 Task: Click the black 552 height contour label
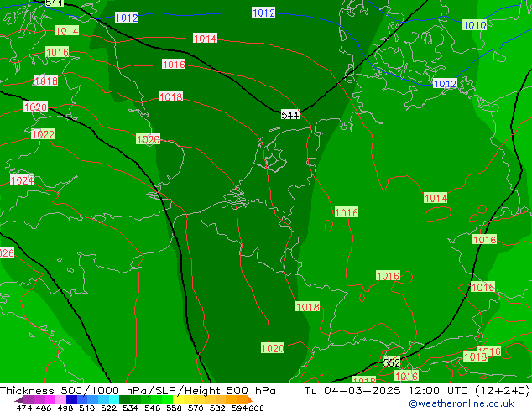392,363
